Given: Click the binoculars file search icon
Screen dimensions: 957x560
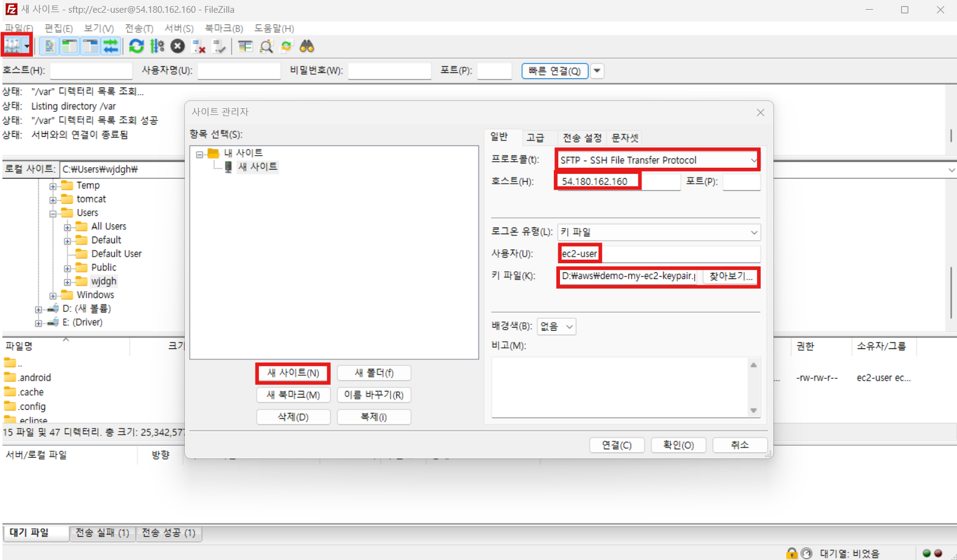Looking at the screenshot, I should pyautogui.click(x=307, y=46).
